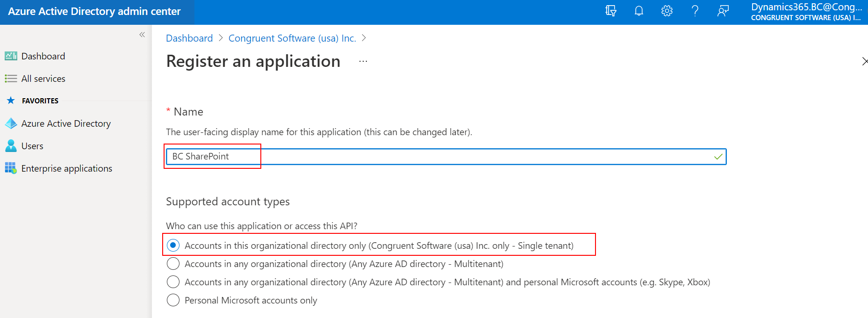Click the Azure Active Directory admin center title
Image resolution: width=868 pixels, height=318 pixels.
coord(94,12)
